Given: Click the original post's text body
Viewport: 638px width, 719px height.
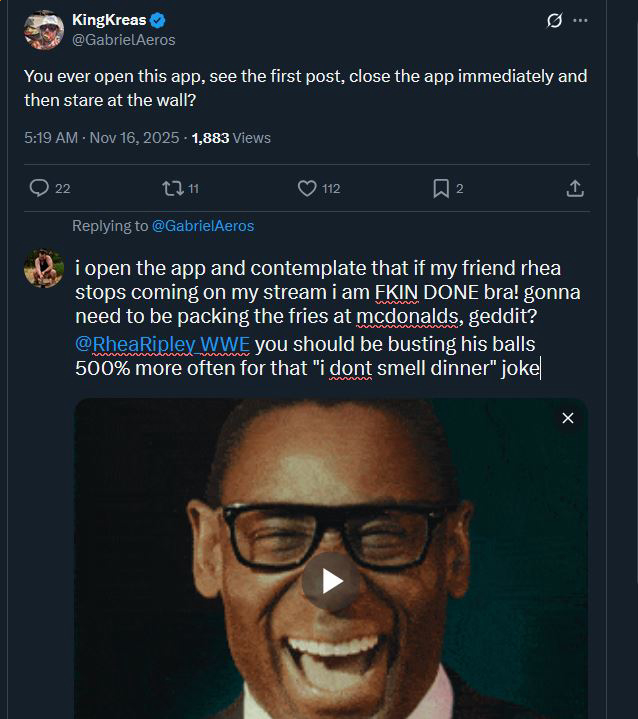Looking at the screenshot, I should [305, 88].
